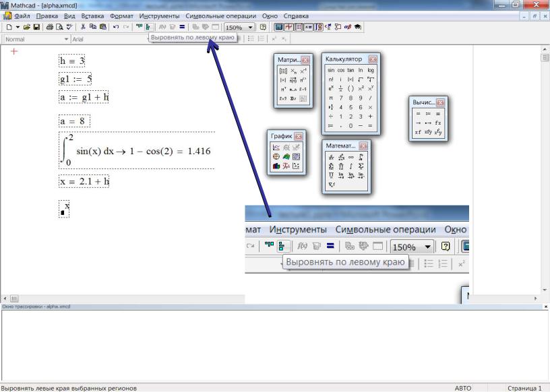550x392 pixels.
Task: Open the Insert Function f(x) icon
Action: tap(162, 27)
